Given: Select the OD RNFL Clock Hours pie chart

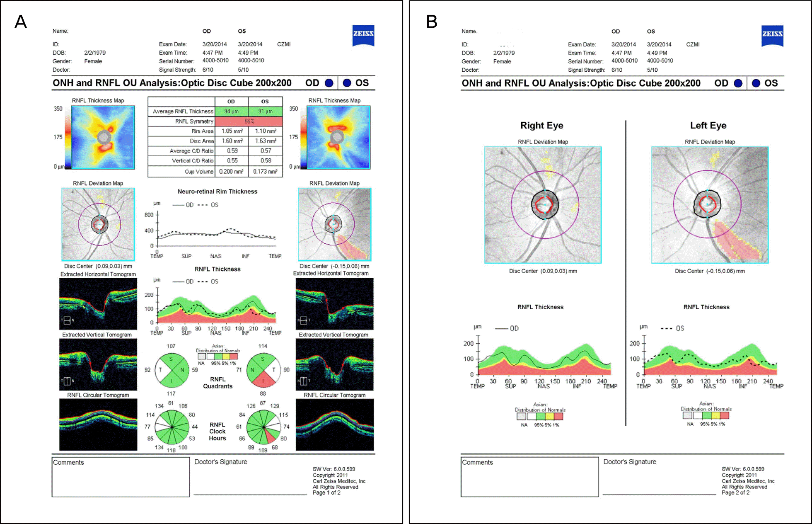Looking at the screenshot, I should coord(172,427).
